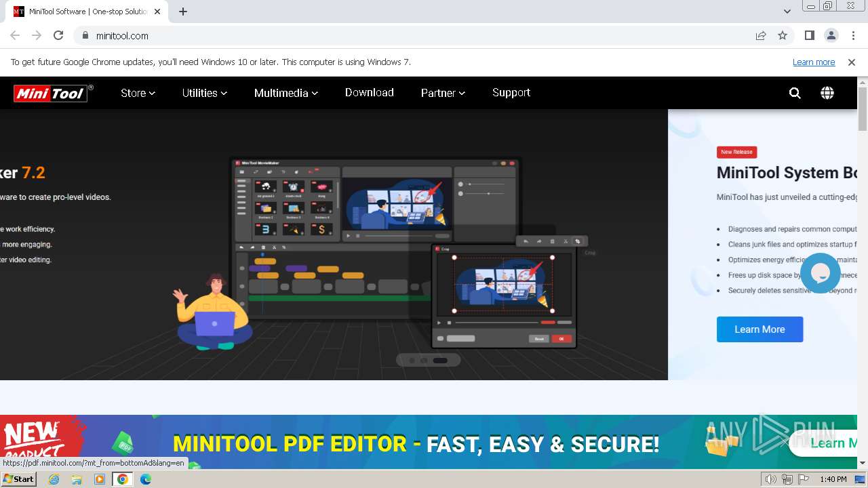Open the language globe icon

[x=827, y=93]
